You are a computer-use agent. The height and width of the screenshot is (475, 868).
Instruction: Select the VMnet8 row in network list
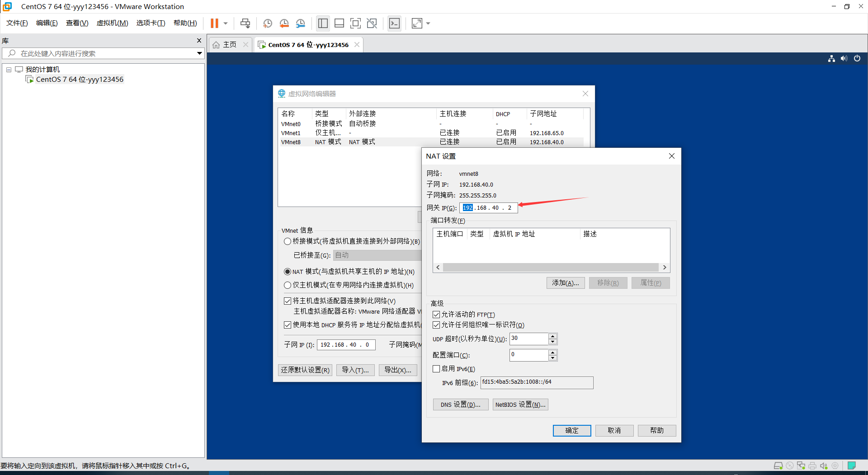point(431,142)
